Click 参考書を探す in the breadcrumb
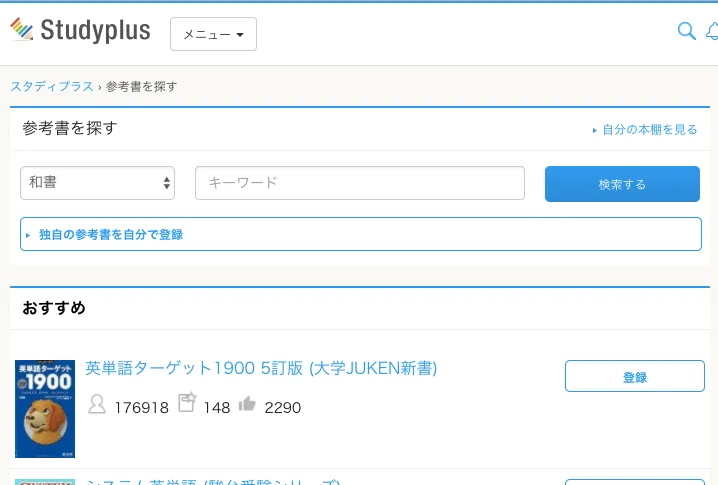The height and width of the screenshot is (485, 718). pyautogui.click(x=141, y=87)
